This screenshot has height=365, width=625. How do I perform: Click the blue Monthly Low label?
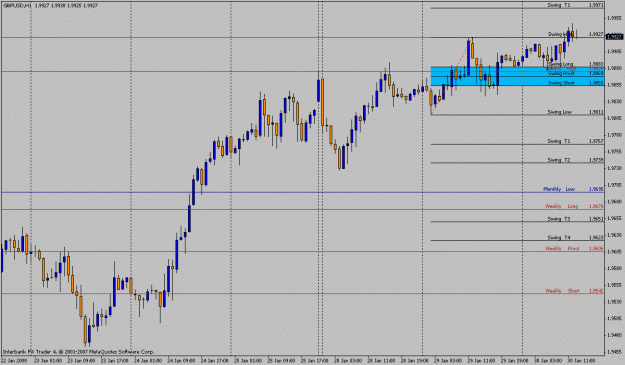559,189
